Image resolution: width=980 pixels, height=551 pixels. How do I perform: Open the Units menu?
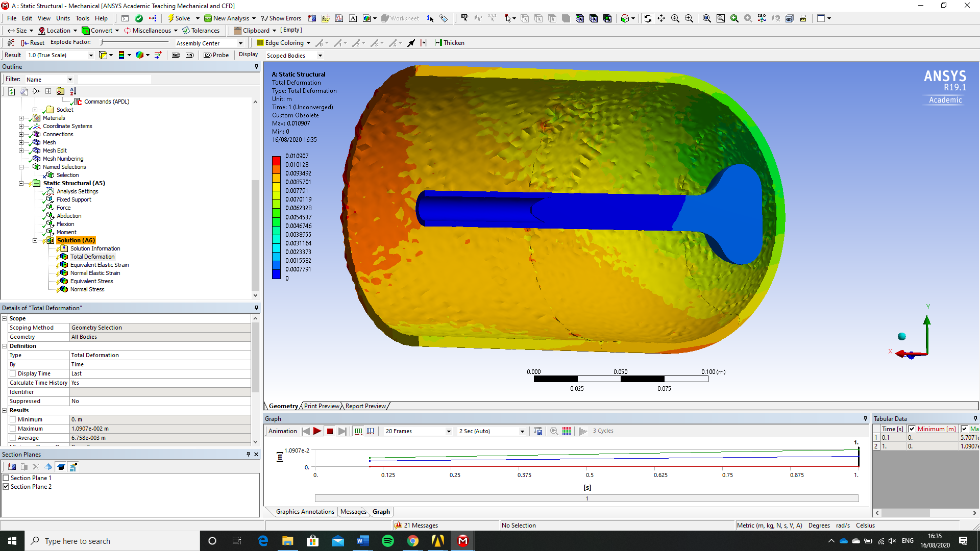click(63, 18)
